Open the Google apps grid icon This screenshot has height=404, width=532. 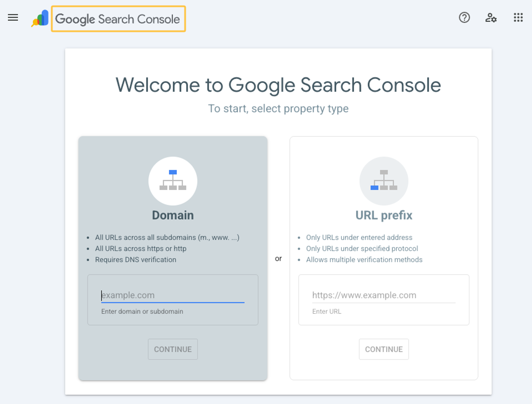[x=518, y=17]
